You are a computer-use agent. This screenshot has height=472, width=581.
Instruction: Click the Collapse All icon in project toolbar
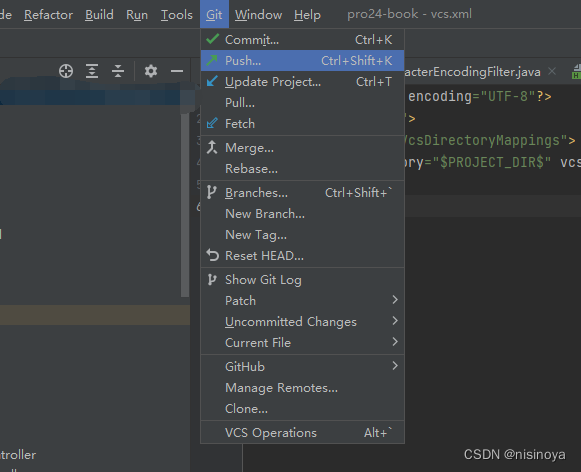point(118,71)
